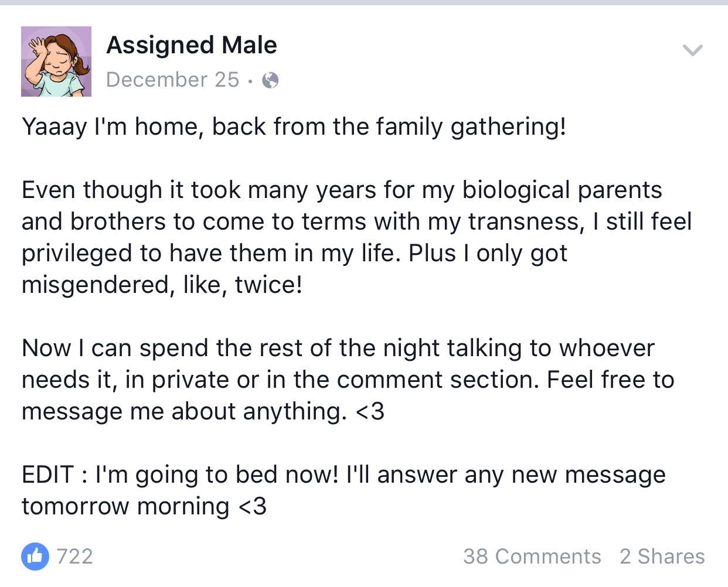Click the word 'transness' in the post

pos(525,222)
